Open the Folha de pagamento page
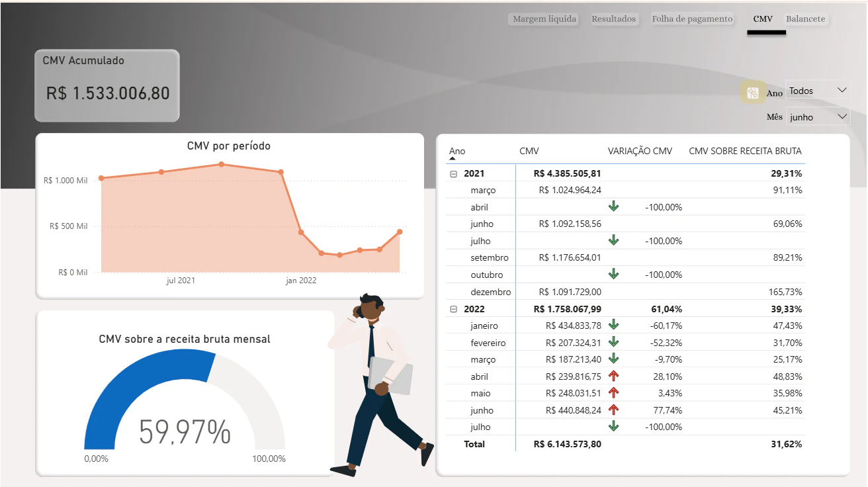Image resolution: width=868 pixels, height=487 pixels. click(692, 19)
